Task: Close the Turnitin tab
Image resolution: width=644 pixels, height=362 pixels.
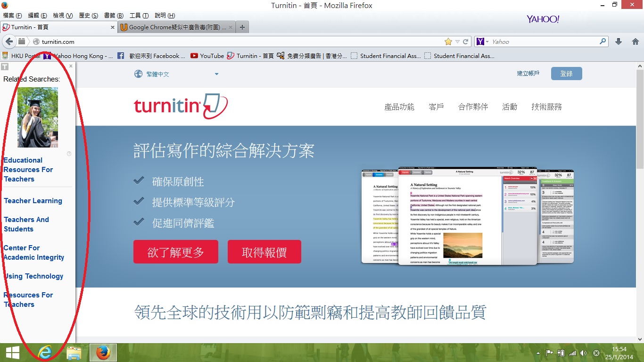Action: tap(113, 27)
